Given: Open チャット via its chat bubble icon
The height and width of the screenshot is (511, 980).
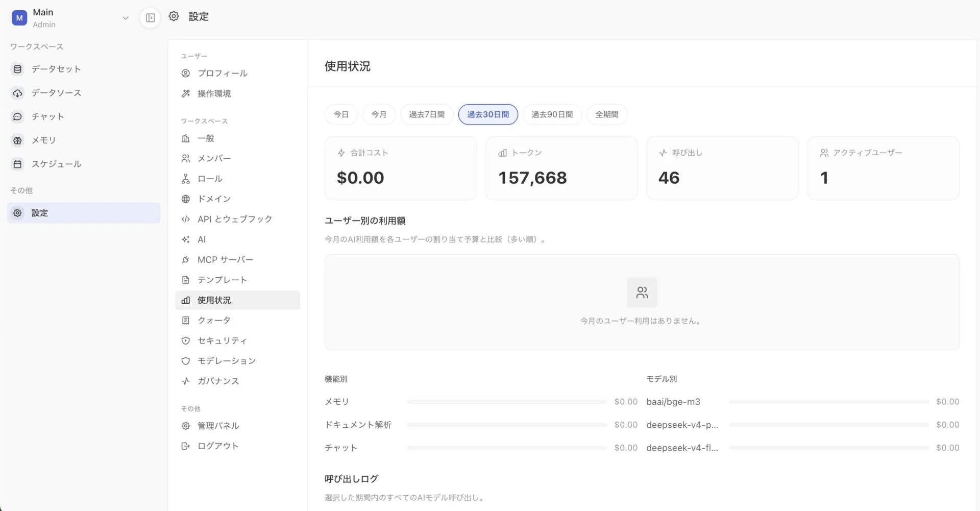Looking at the screenshot, I should [x=17, y=116].
